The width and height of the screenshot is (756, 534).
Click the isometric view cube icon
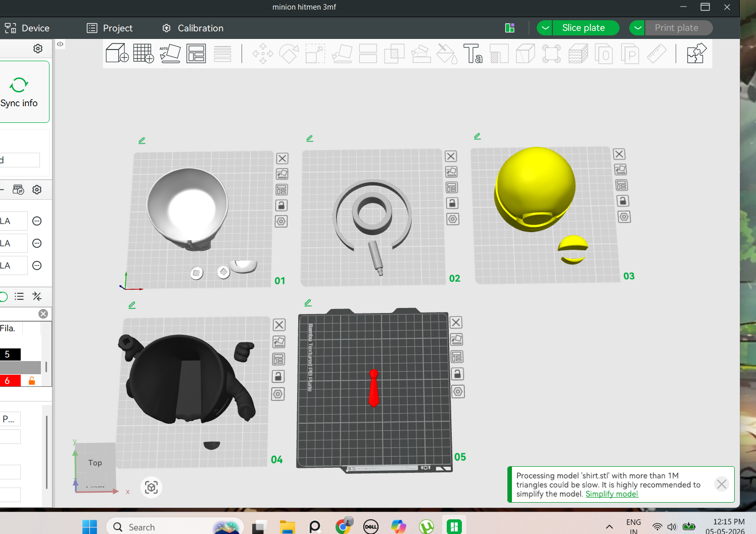point(152,487)
